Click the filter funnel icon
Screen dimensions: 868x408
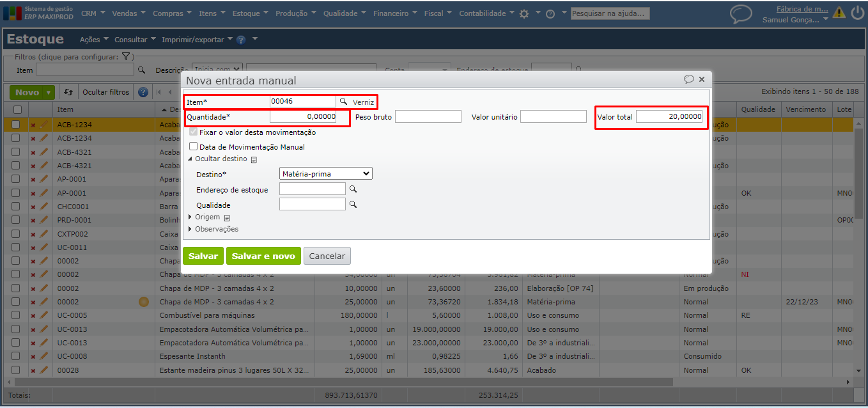click(126, 57)
